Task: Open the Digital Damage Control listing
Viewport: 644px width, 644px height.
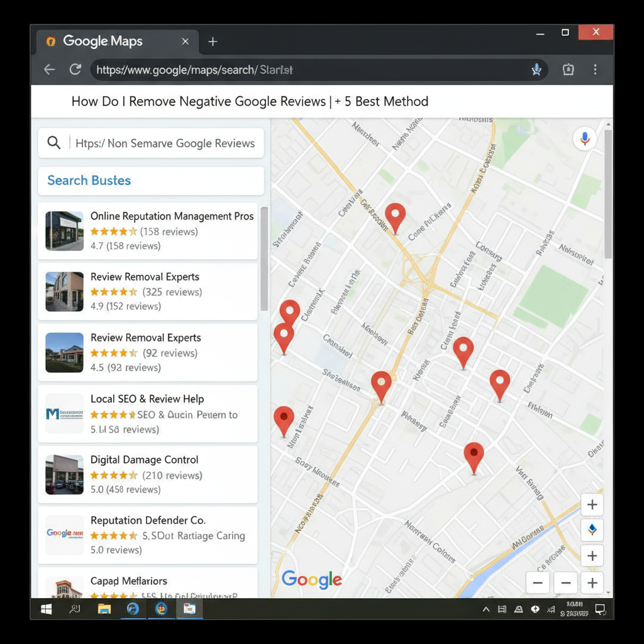Action: 147,474
